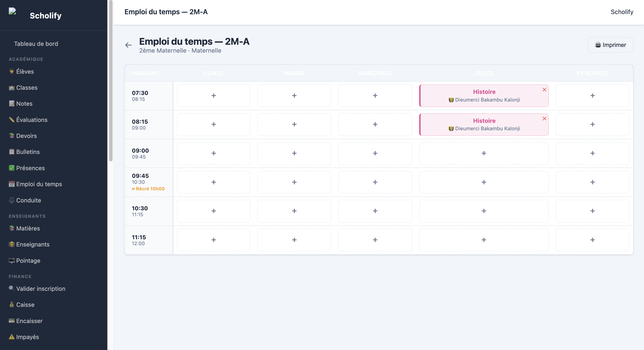Add lesson on Lundi at 10:30

[214, 211]
